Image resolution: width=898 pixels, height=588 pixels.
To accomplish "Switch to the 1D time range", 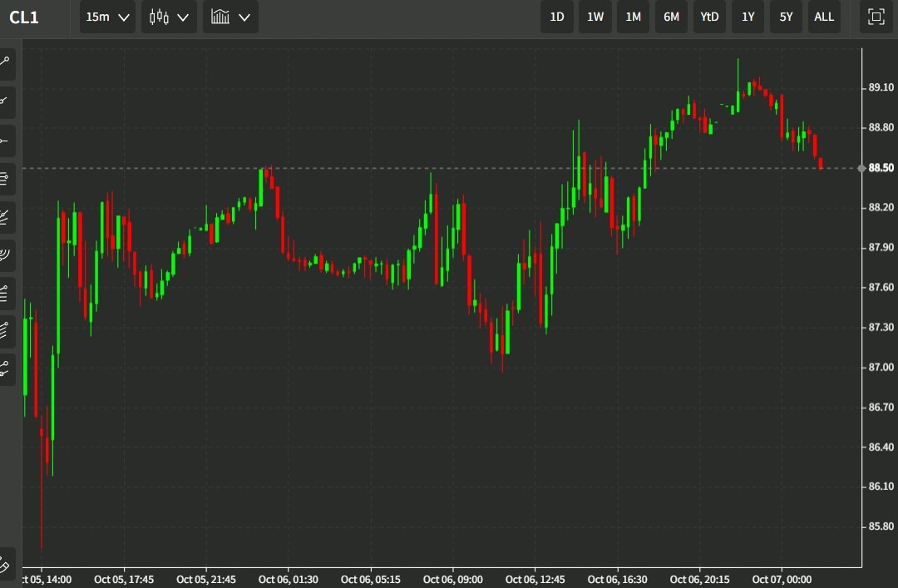I will click(557, 17).
